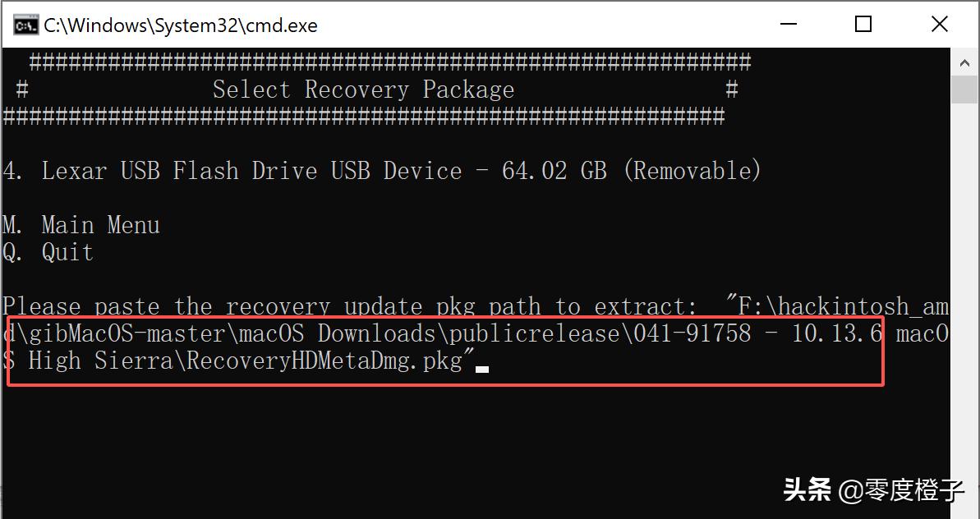
Task: Click the (Removable) label text
Action: pyautogui.click(x=692, y=171)
